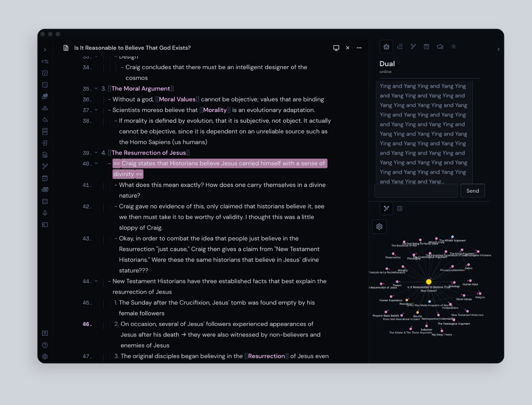Switch to the calendar tab in sidebar
The height and width of the screenshot is (405, 532).
(426, 47)
